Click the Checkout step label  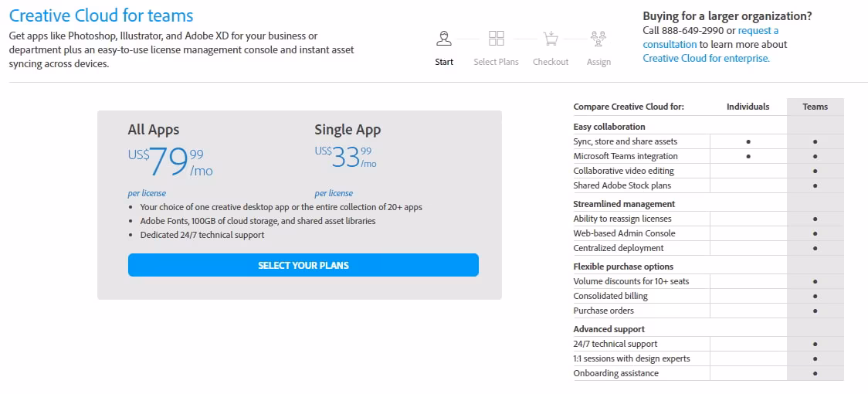click(551, 62)
